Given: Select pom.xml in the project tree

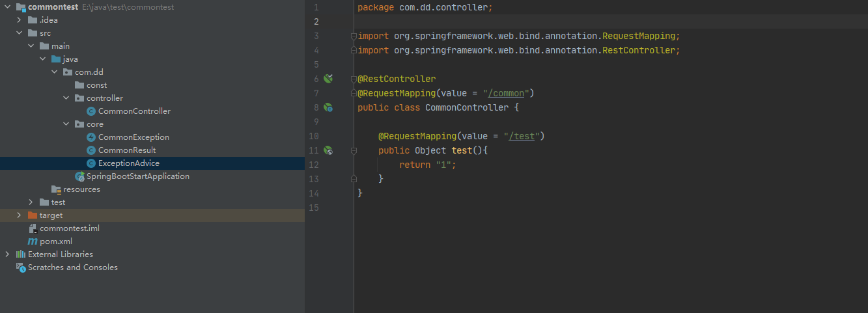Looking at the screenshot, I should coord(56,241).
